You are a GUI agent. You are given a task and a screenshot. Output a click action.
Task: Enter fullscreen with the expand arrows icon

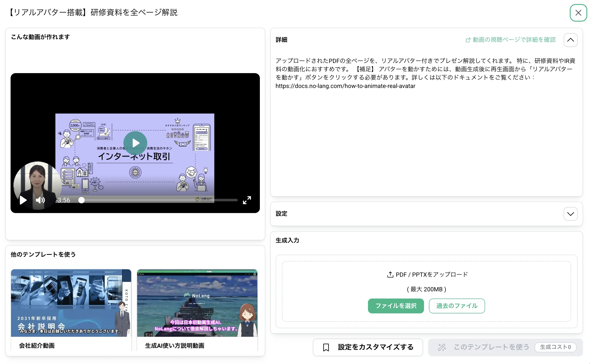(247, 200)
